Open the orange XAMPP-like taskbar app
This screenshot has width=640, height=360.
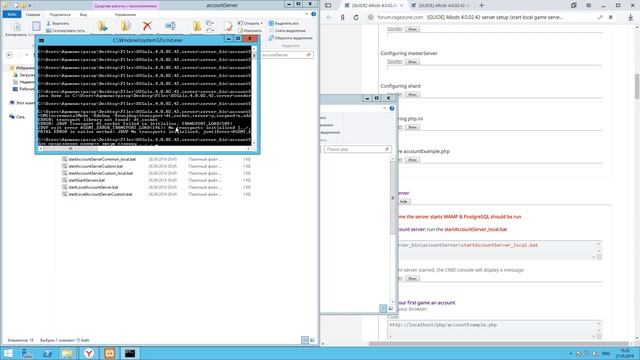(x=109, y=353)
